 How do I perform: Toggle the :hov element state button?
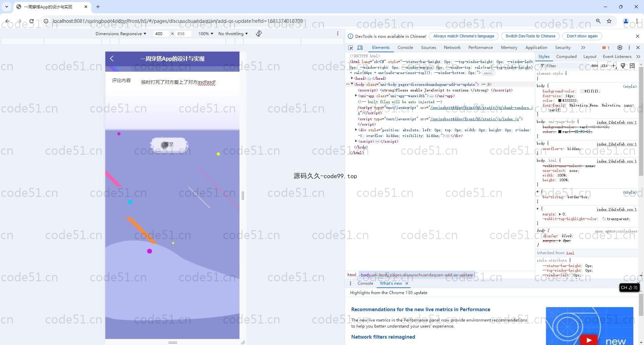pyautogui.click(x=595, y=66)
